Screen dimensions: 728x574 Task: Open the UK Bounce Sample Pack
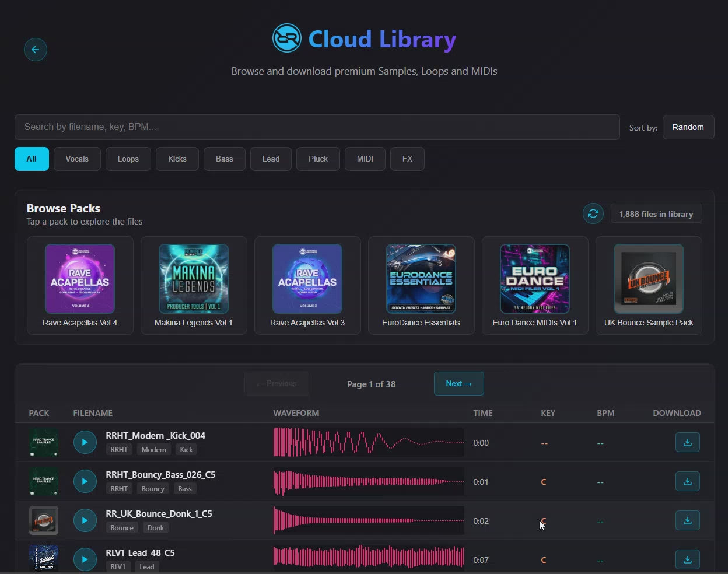pyautogui.click(x=649, y=285)
